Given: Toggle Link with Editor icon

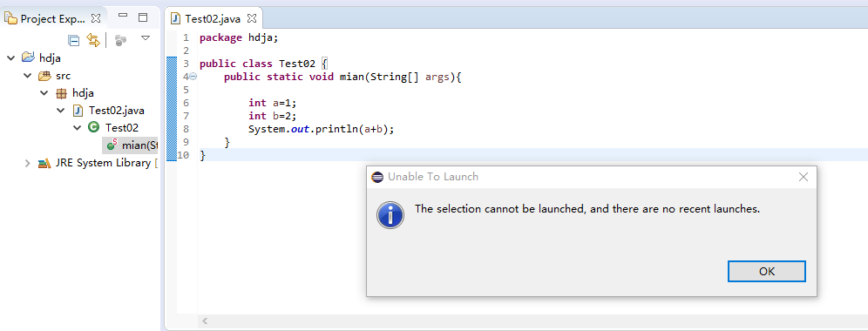Looking at the screenshot, I should click(93, 40).
